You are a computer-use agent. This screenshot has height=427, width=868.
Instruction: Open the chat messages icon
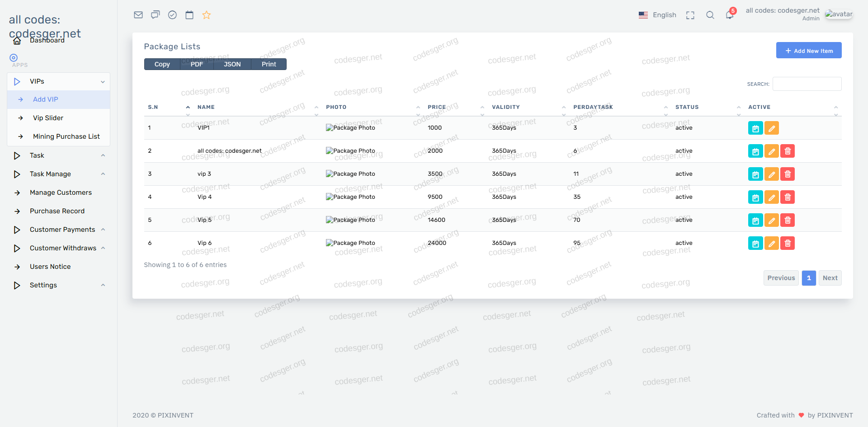click(156, 15)
